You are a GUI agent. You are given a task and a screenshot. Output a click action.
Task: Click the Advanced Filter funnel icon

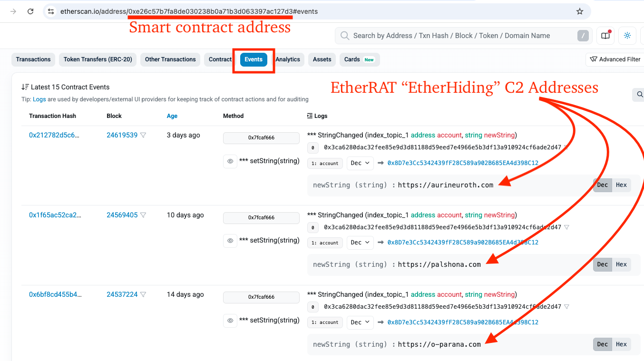pos(594,59)
